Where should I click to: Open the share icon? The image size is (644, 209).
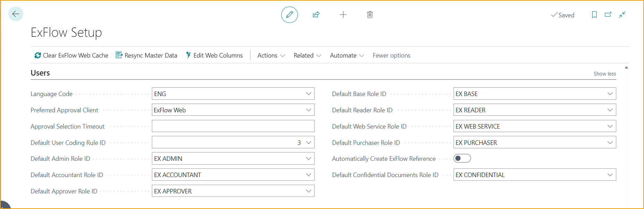point(316,15)
